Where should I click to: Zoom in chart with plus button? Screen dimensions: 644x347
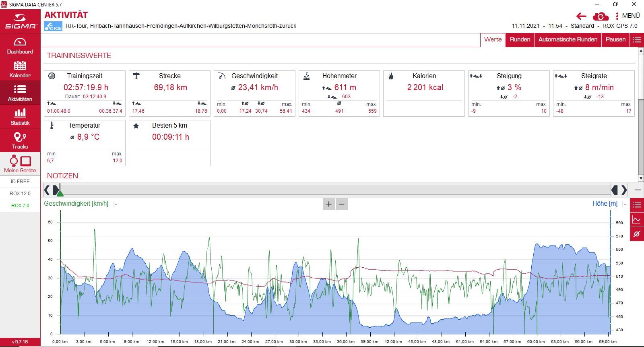coord(329,204)
